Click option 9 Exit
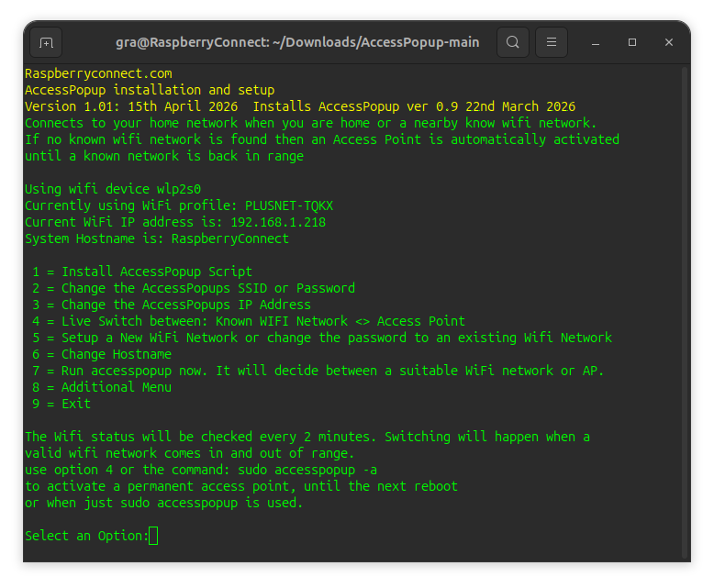714x588 pixels. [61, 404]
